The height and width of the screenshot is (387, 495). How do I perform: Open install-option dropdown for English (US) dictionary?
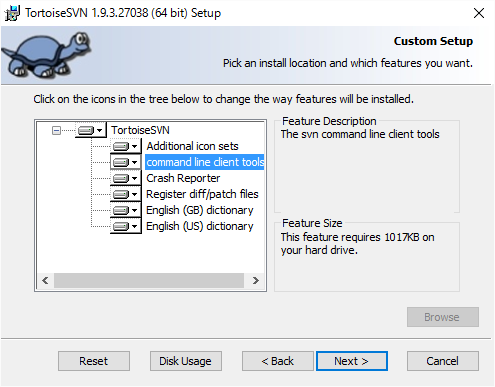coord(126,226)
